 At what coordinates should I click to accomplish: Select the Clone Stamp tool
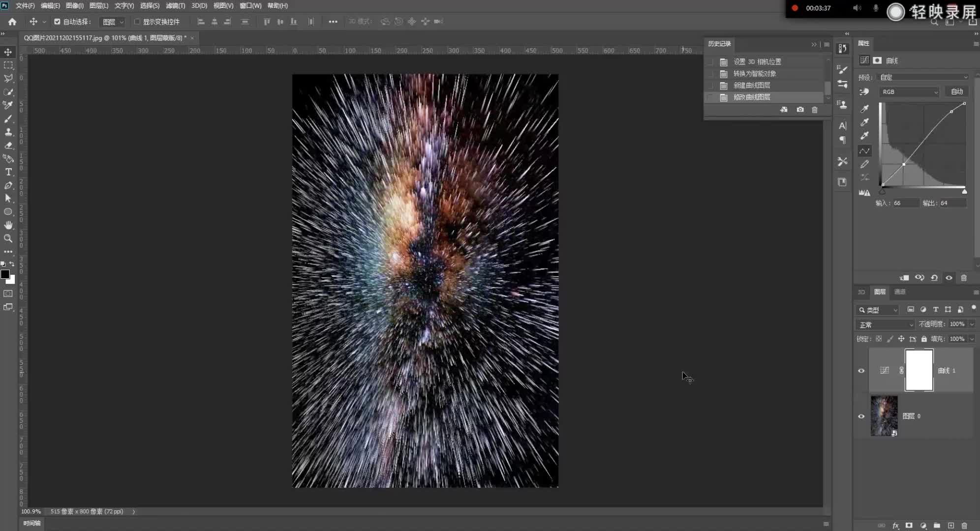(8, 132)
